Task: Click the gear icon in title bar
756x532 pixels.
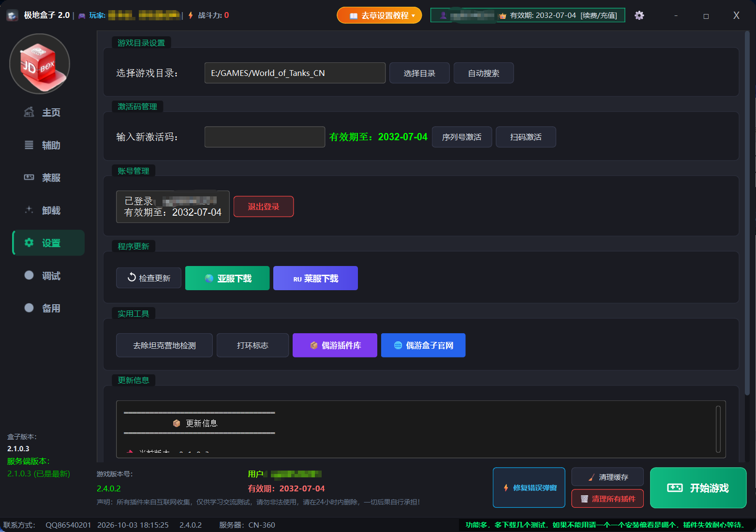Action: tap(639, 15)
